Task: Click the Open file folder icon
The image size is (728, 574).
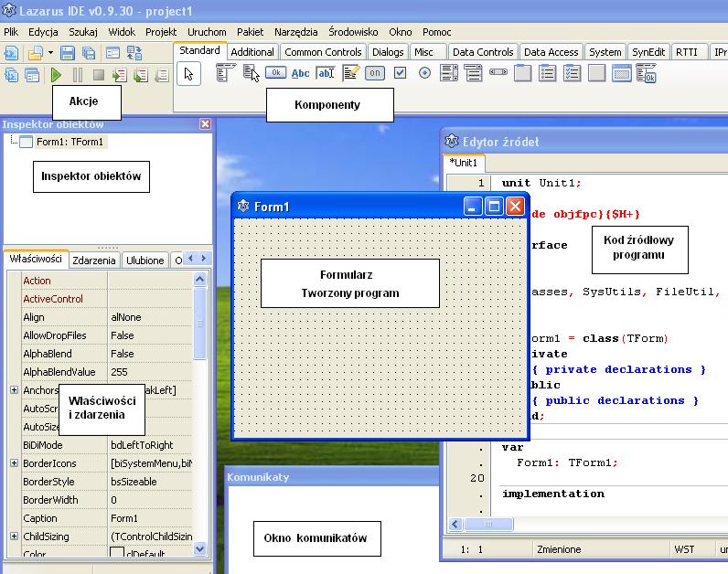Action: click(x=36, y=53)
